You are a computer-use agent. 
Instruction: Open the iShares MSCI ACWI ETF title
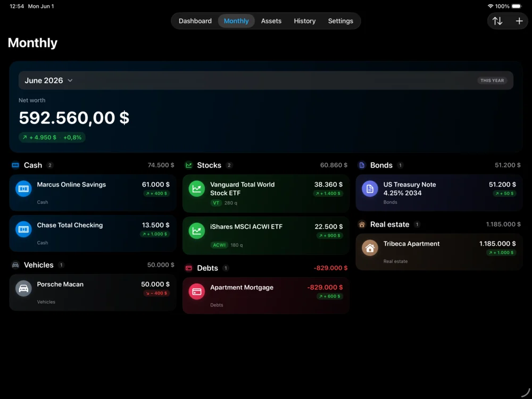[246, 227]
